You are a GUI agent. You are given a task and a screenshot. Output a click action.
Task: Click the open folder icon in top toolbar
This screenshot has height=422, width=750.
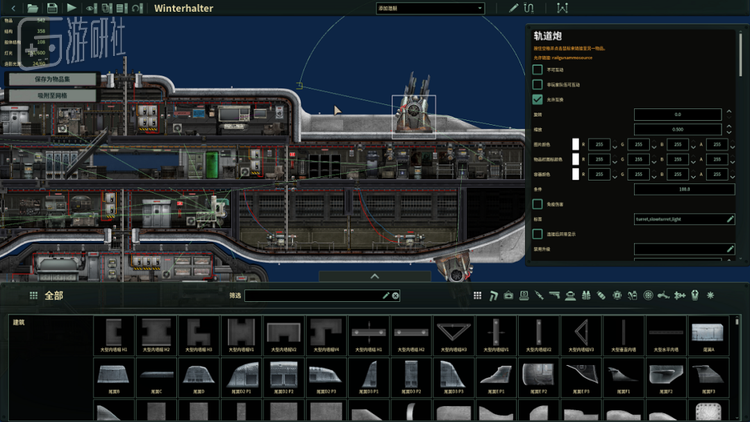pyautogui.click(x=33, y=8)
